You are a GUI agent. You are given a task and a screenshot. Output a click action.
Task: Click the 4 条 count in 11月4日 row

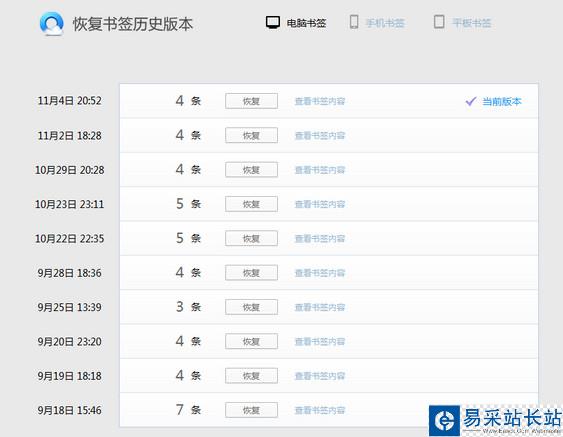tap(188, 101)
